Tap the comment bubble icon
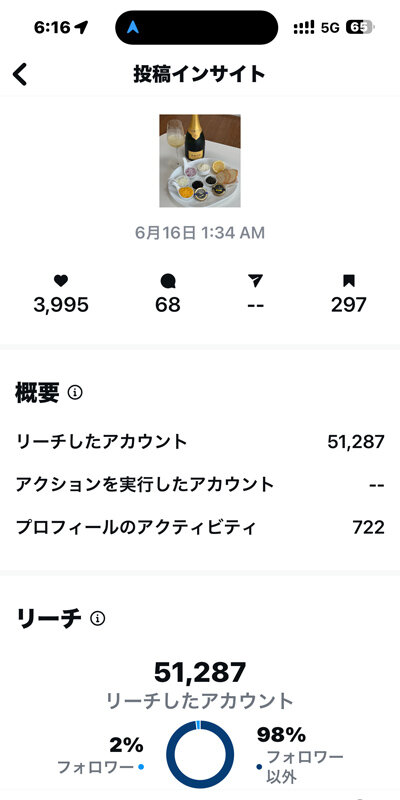This screenshot has width=400, height=800. pos(168,281)
